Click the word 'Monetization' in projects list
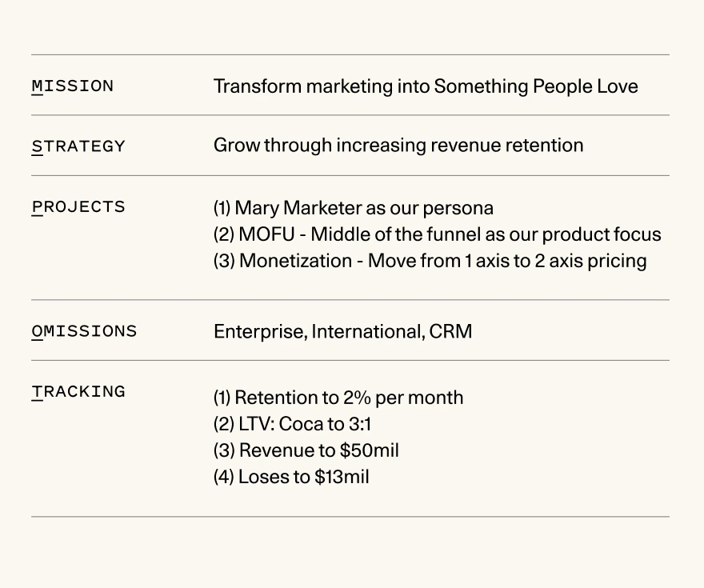 coord(295,261)
